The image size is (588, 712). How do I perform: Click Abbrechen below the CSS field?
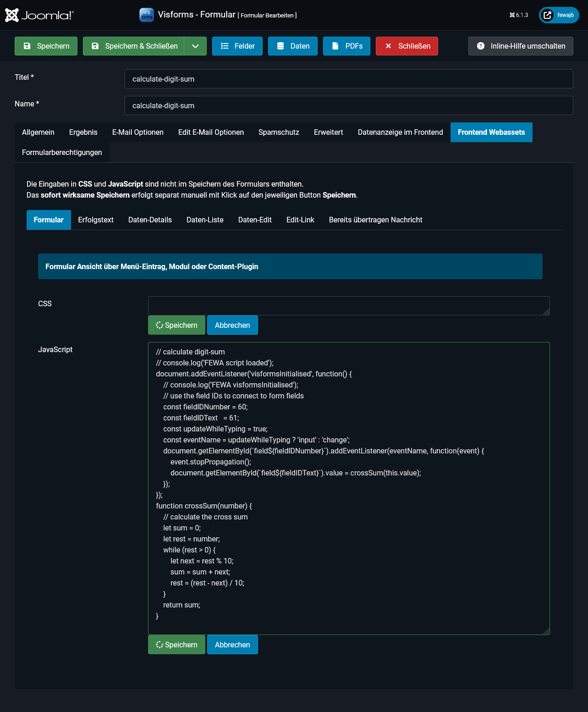click(x=232, y=325)
